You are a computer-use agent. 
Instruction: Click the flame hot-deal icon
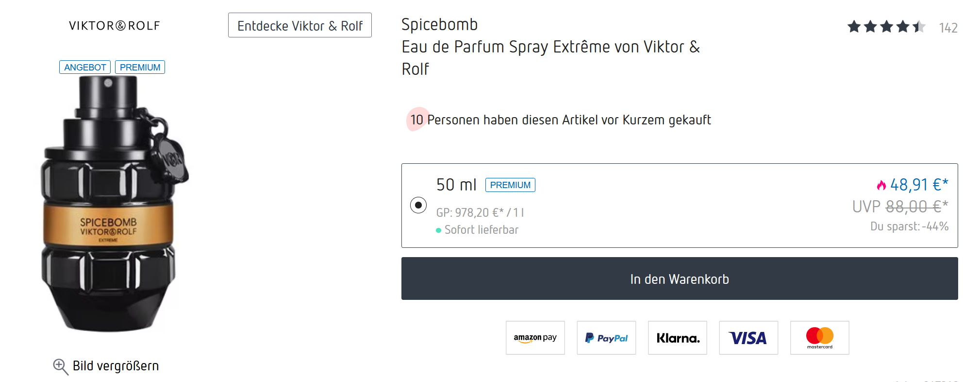click(881, 185)
